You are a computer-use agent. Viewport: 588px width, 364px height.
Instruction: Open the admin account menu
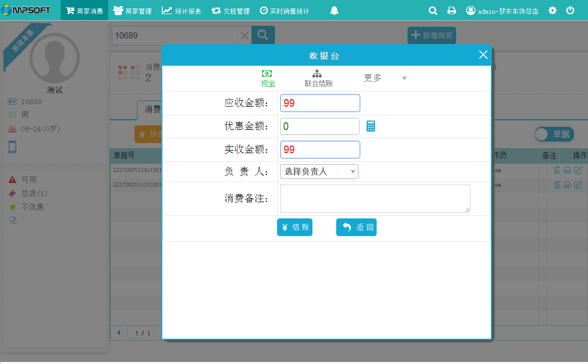[502, 11]
